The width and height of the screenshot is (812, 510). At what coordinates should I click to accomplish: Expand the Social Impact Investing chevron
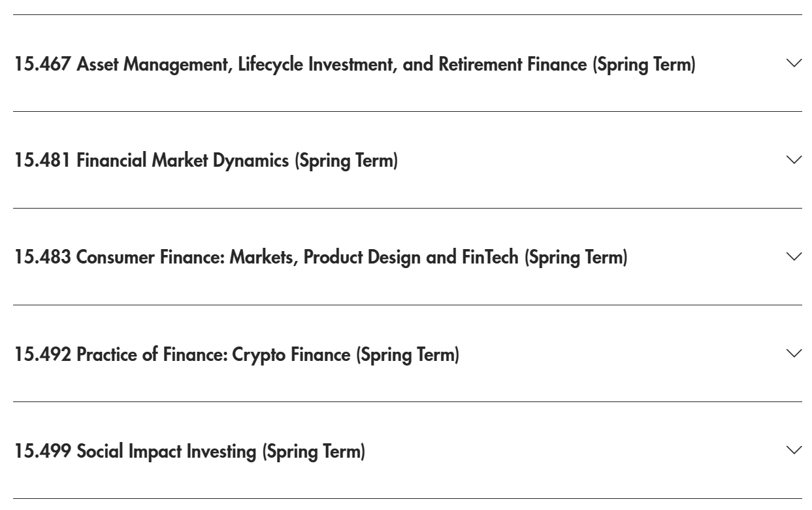pos(794,450)
